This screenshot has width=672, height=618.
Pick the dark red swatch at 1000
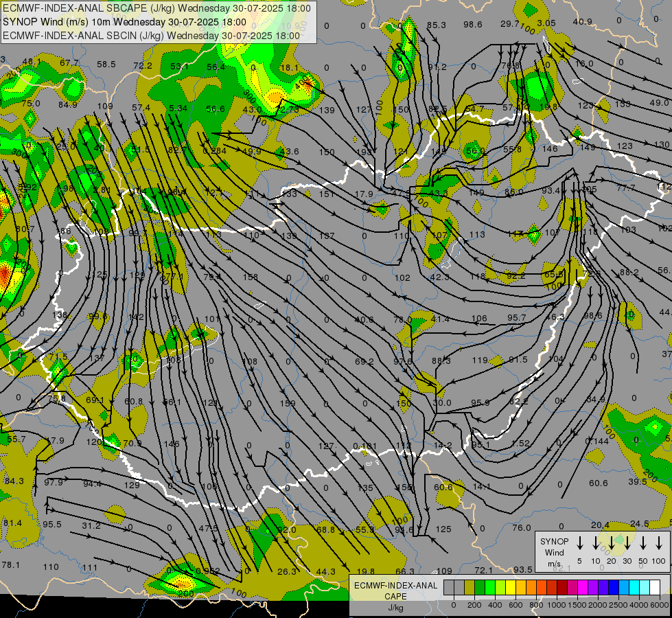[562, 588]
